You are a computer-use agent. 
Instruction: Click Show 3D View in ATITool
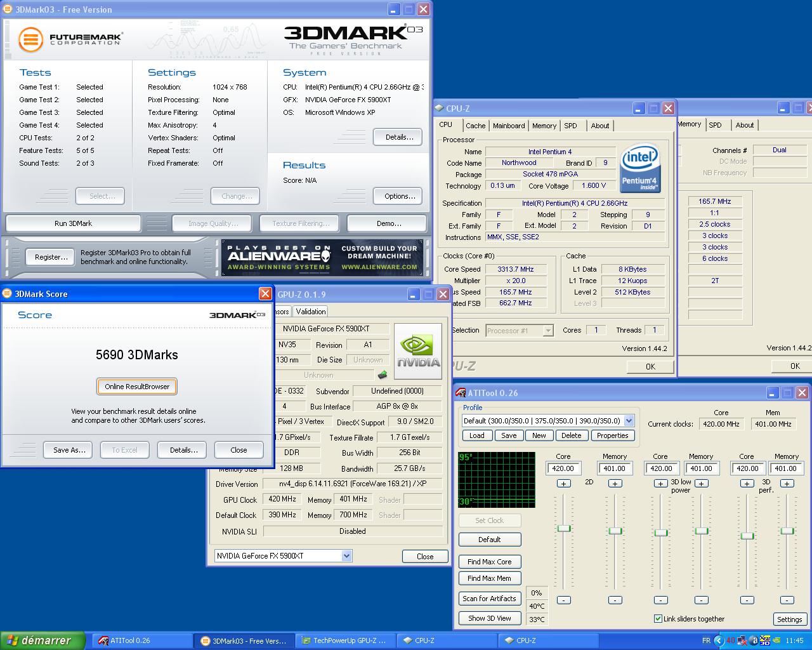490,618
